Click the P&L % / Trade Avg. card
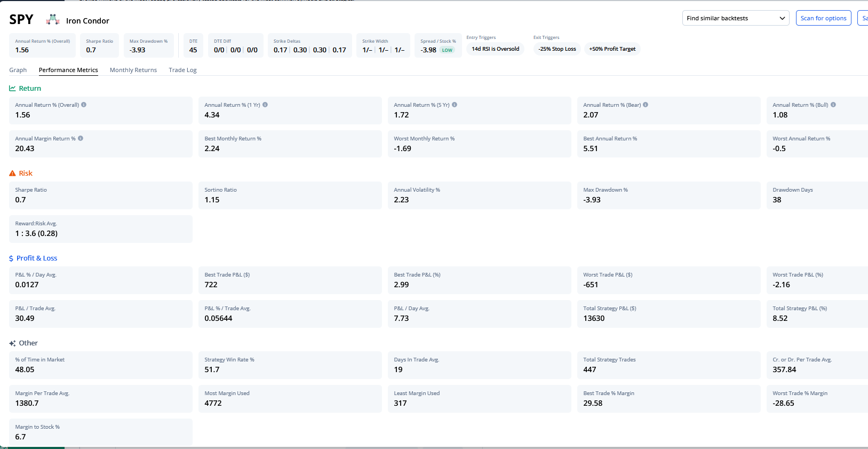This screenshot has width=868, height=449. click(x=290, y=313)
